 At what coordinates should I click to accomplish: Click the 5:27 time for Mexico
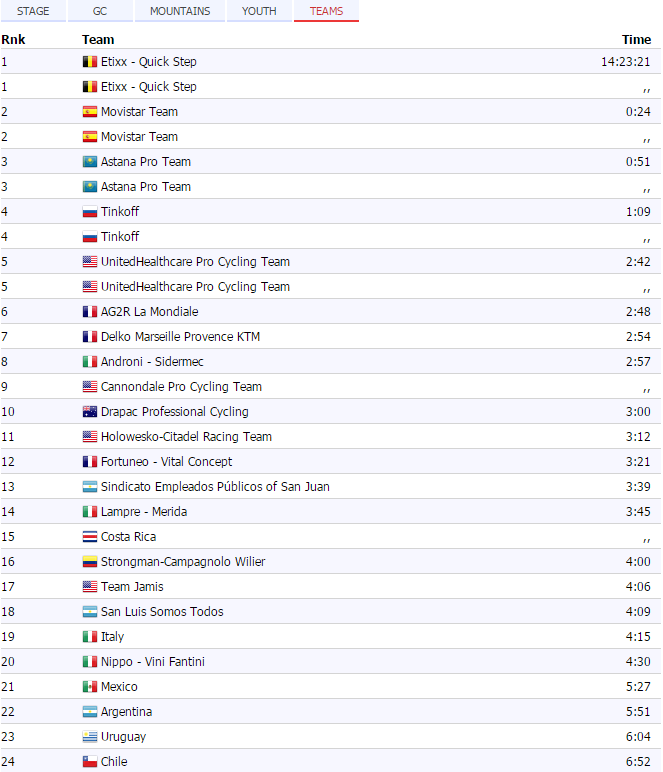638,687
